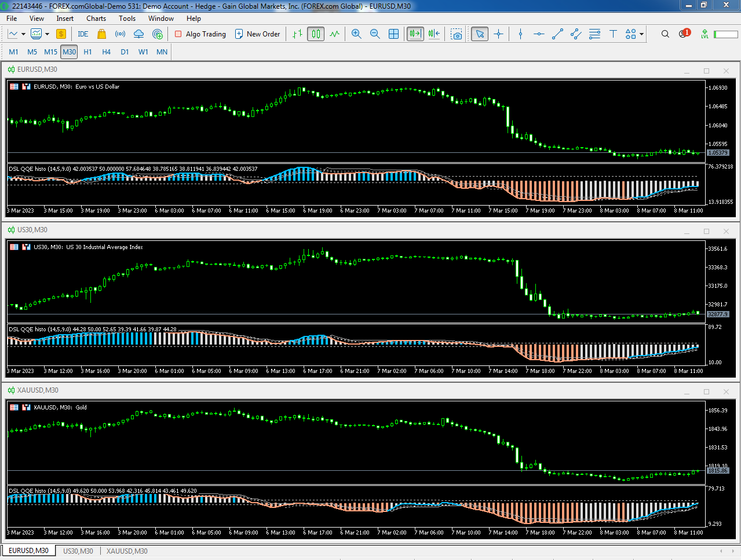Image resolution: width=741 pixels, height=560 pixels.
Task: Select the Fibonacci retracement tool
Action: click(594, 34)
